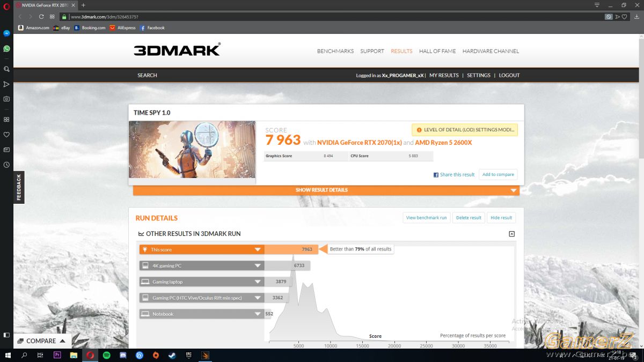Click the LOGOUT link
The width and height of the screenshot is (644, 362).
point(509,76)
